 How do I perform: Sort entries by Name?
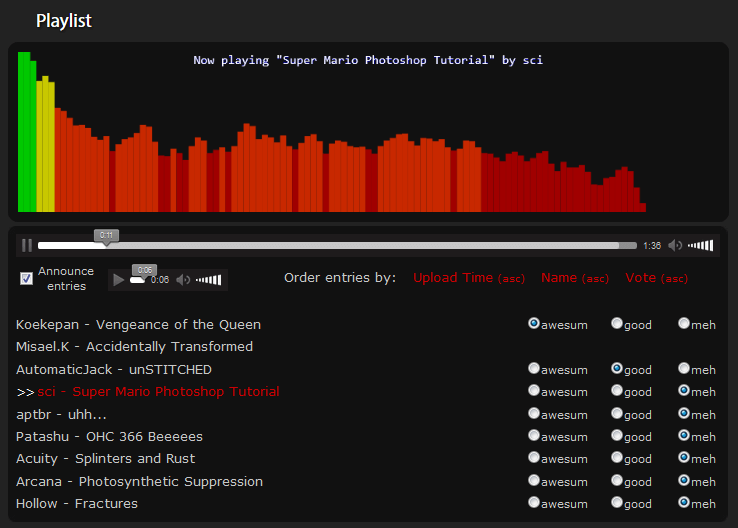[x=575, y=278]
